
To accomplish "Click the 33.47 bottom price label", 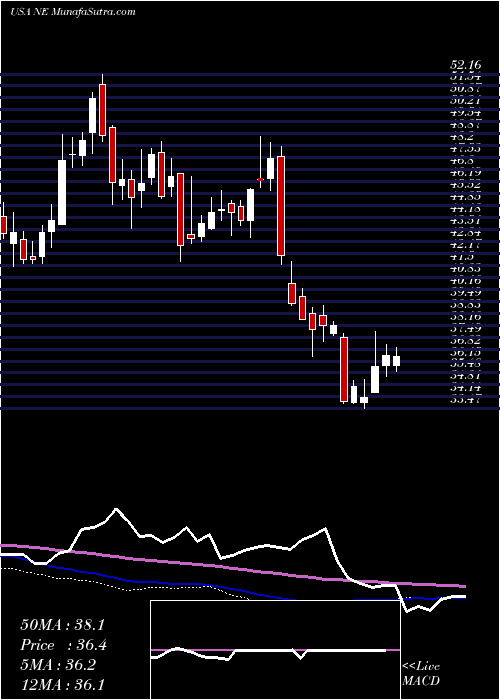I will (465, 400).
